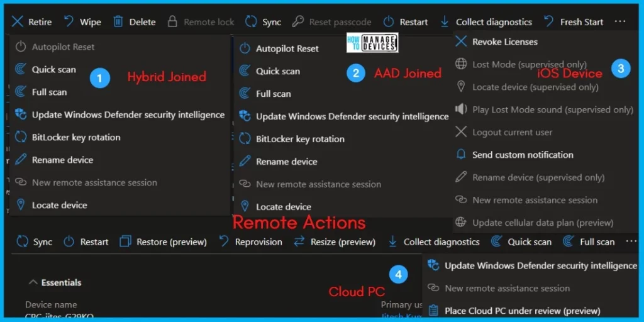Click the Reprovision icon
644x322 pixels.
pyautogui.click(x=224, y=241)
